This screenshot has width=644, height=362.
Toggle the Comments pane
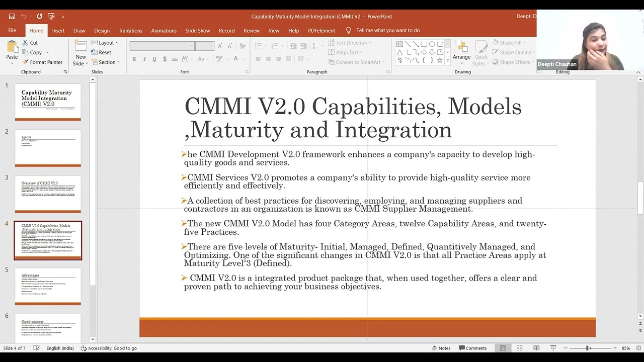pyautogui.click(x=472, y=348)
